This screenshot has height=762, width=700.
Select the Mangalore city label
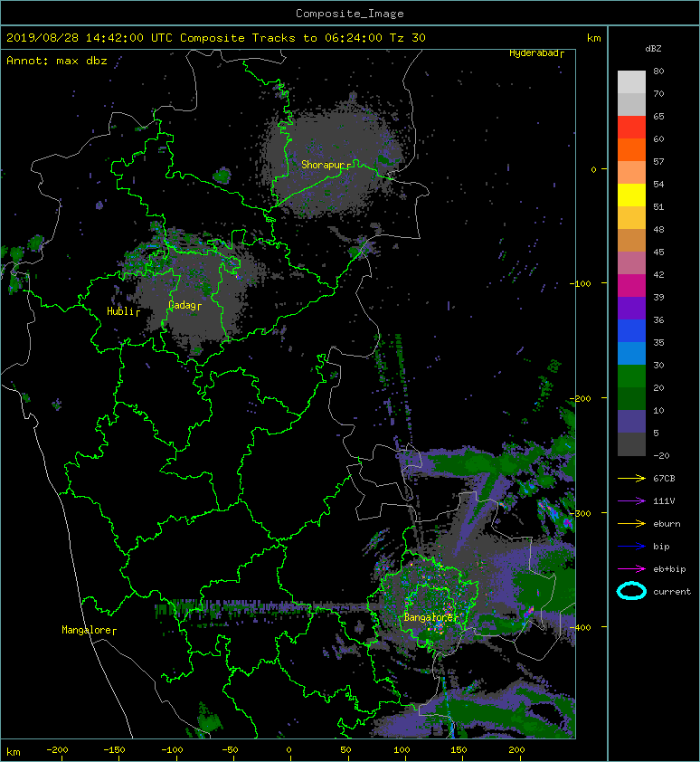[89, 630]
